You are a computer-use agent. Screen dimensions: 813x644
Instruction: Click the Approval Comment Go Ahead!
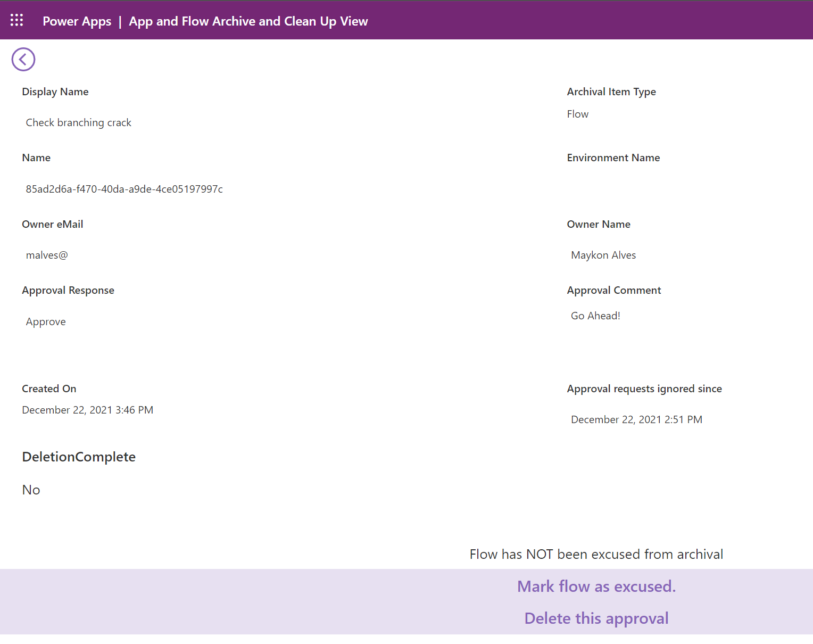click(595, 316)
